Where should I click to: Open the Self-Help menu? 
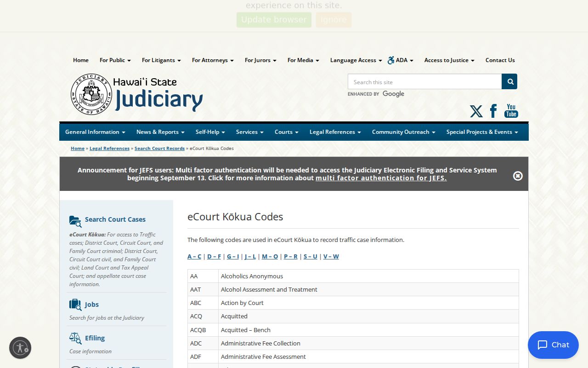pos(210,132)
